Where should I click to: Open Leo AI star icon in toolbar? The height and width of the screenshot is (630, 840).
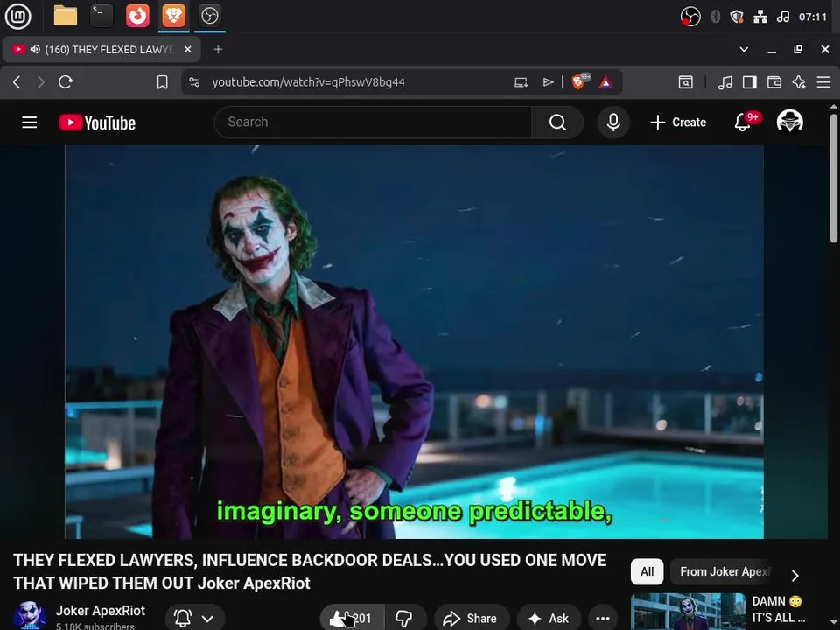pyautogui.click(x=799, y=82)
